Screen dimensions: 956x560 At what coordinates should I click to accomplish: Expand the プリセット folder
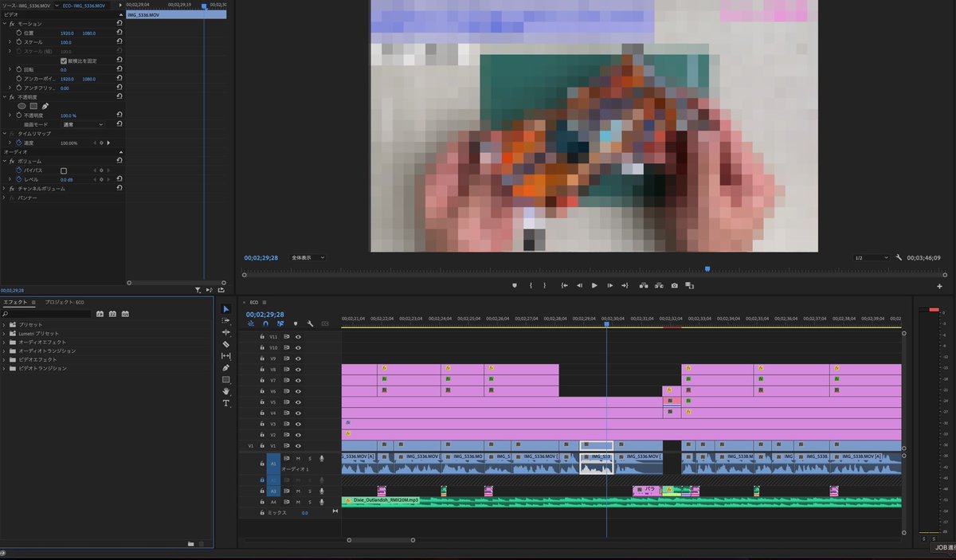pyautogui.click(x=5, y=325)
